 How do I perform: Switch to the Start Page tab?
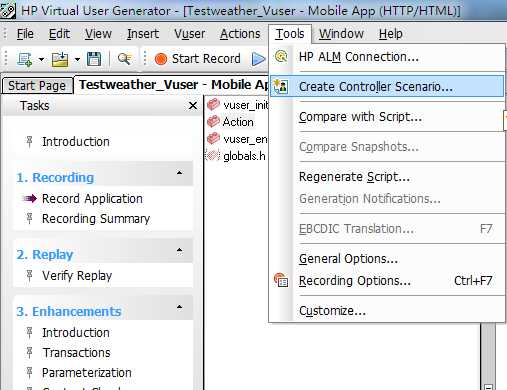[x=37, y=86]
